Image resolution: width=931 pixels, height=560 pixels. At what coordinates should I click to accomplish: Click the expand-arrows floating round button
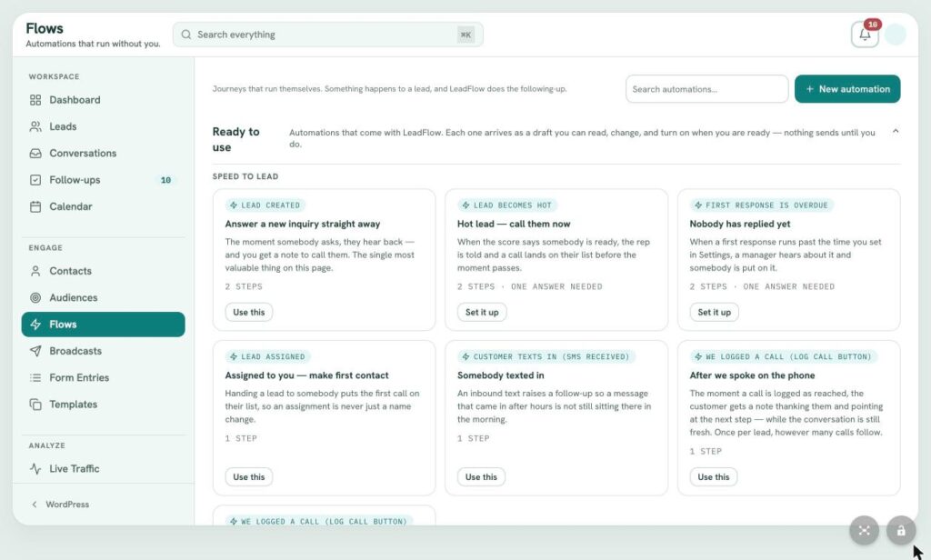864,530
